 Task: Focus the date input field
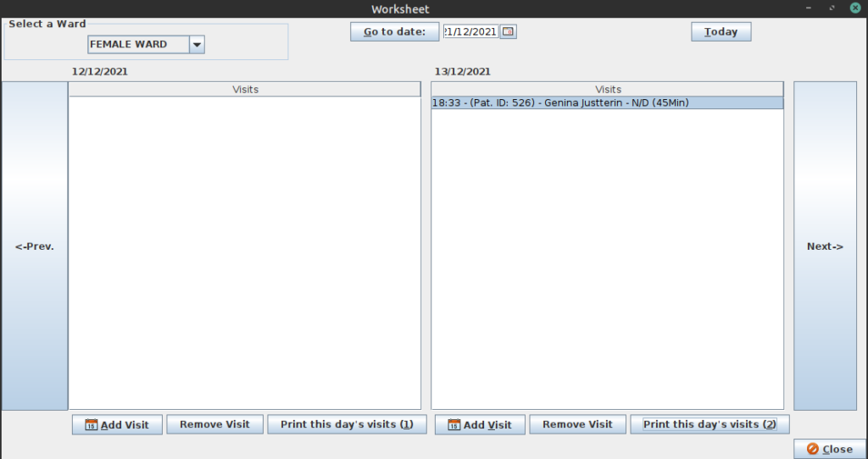click(470, 31)
